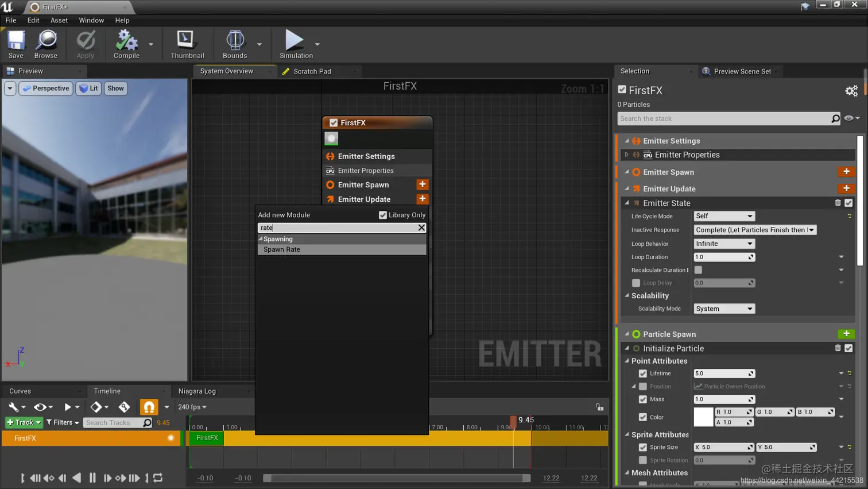Open the Life Cycle Mode dropdown
This screenshot has width=868, height=489.
(x=724, y=216)
